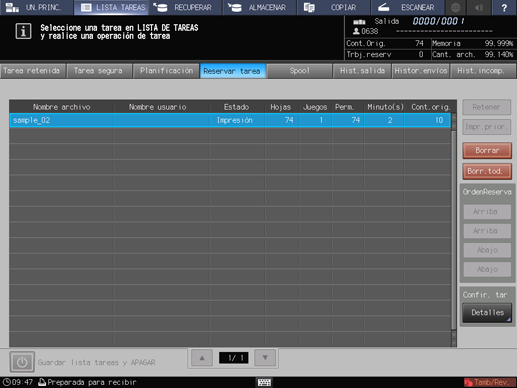Click the speaker volume icon
Viewport: 517px width, 388px height.
click(479, 7)
